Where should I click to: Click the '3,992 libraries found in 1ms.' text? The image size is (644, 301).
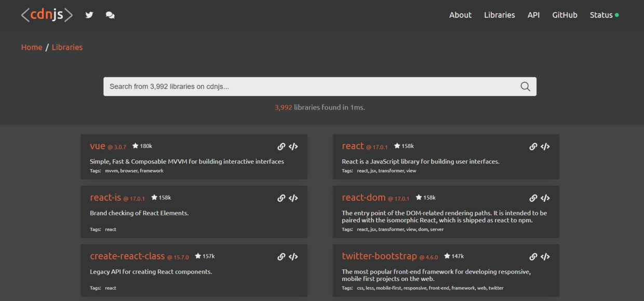coord(320,107)
